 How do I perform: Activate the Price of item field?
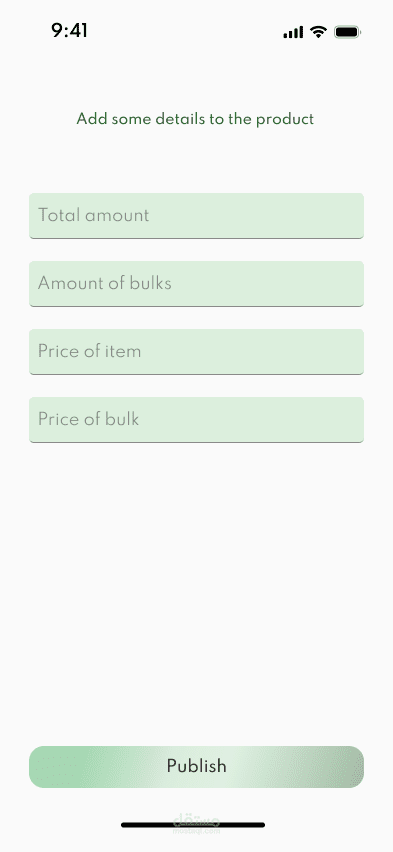(196, 352)
